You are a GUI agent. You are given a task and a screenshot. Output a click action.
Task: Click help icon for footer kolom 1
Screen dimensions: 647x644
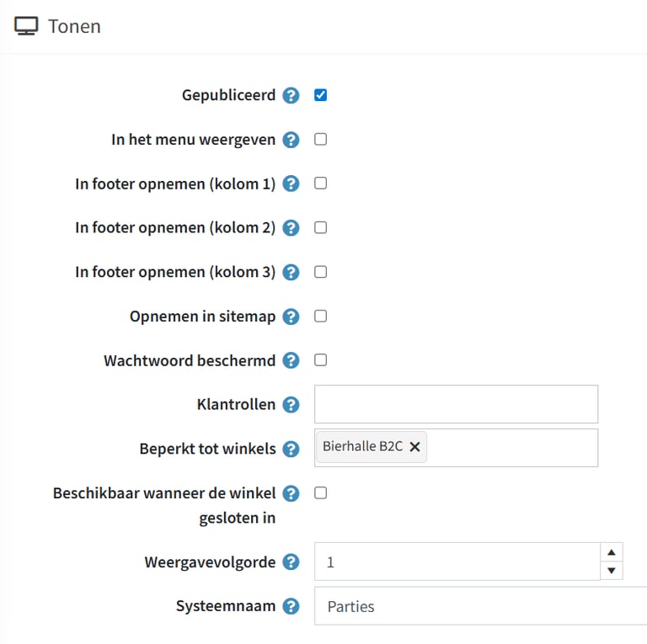(x=291, y=184)
